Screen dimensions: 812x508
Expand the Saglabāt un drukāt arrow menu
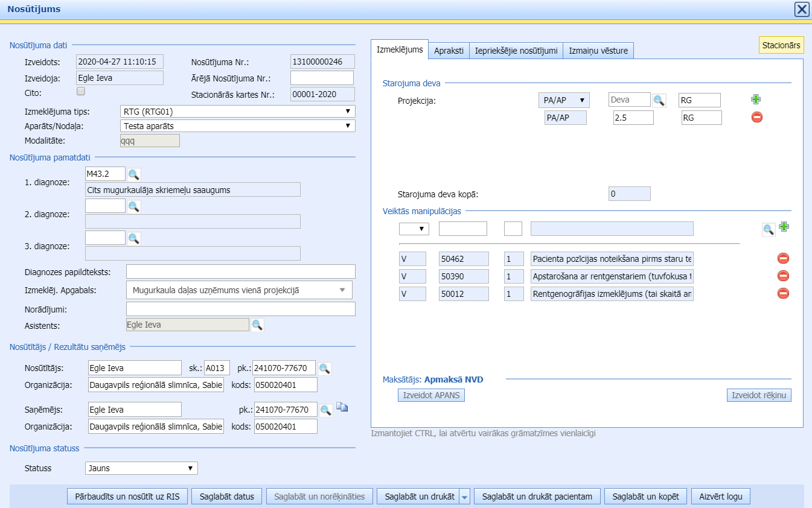pyautogui.click(x=464, y=497)
